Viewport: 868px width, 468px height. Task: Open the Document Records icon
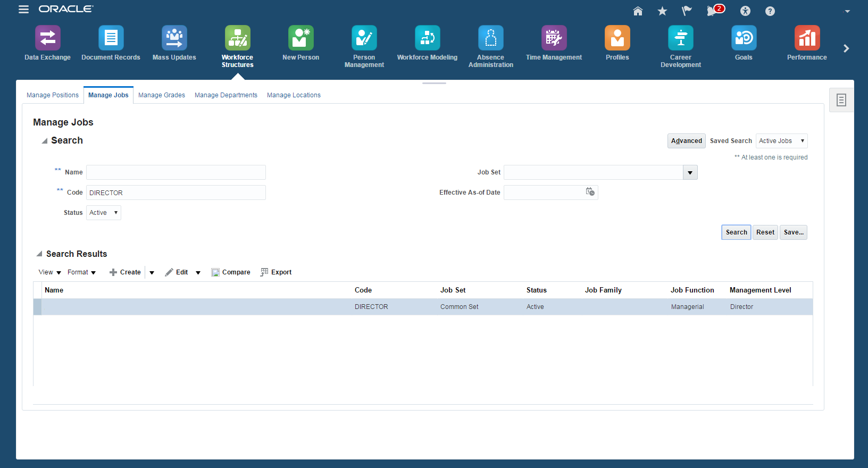[x=111, y=38]
